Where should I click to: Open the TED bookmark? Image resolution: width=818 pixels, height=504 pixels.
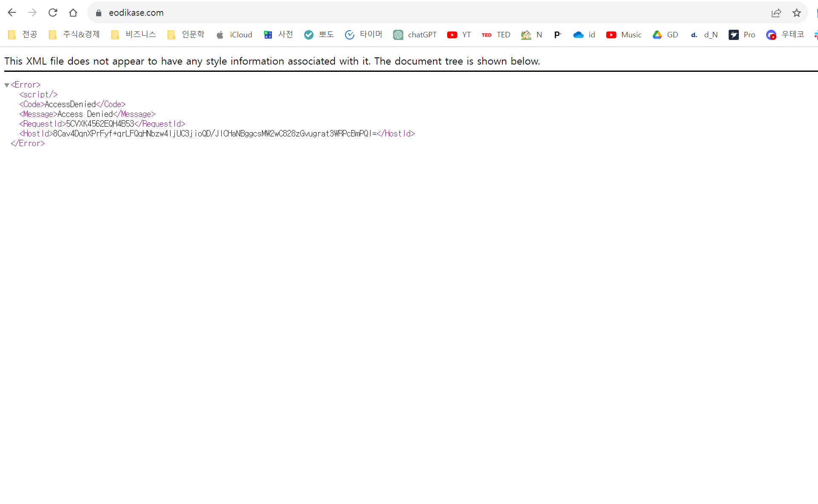point(496,34)
